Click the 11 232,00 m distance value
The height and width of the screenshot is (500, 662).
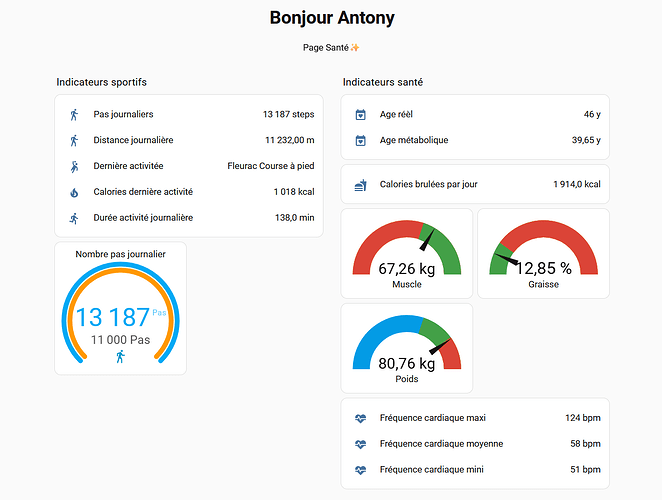[x=289, y=141]
